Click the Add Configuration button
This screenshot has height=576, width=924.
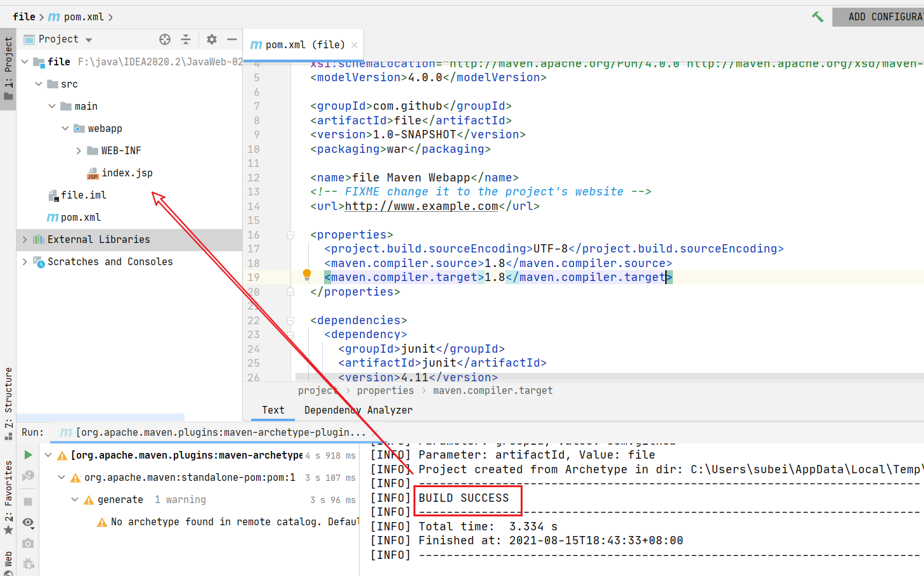(x=882, y=17)
